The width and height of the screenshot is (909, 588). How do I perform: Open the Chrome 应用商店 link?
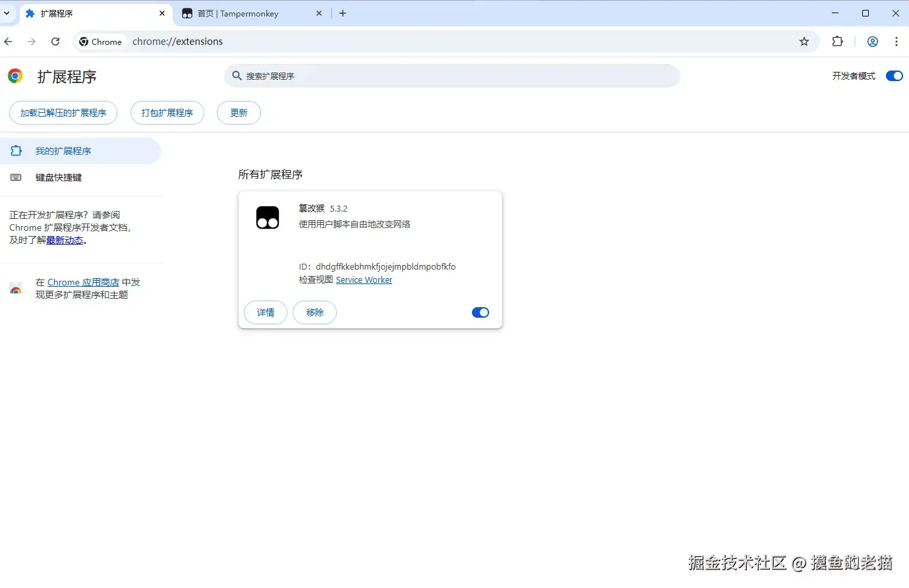click(x=83, y=282)
